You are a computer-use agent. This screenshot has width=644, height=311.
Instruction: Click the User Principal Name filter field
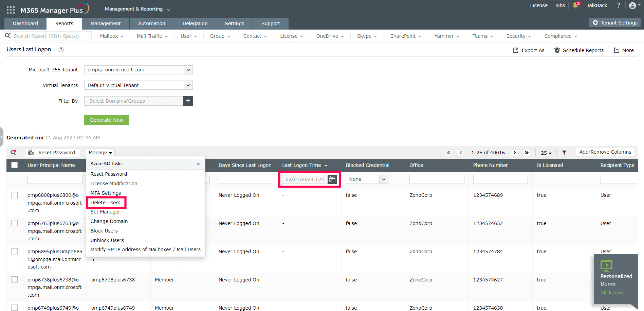click(x=55, y=179)
